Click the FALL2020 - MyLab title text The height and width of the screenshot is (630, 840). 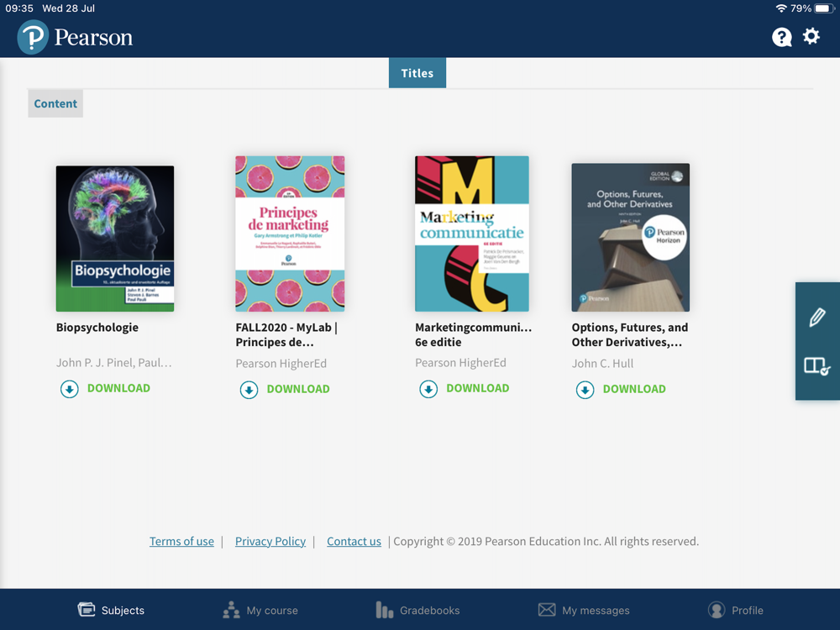tap(286, 335)
